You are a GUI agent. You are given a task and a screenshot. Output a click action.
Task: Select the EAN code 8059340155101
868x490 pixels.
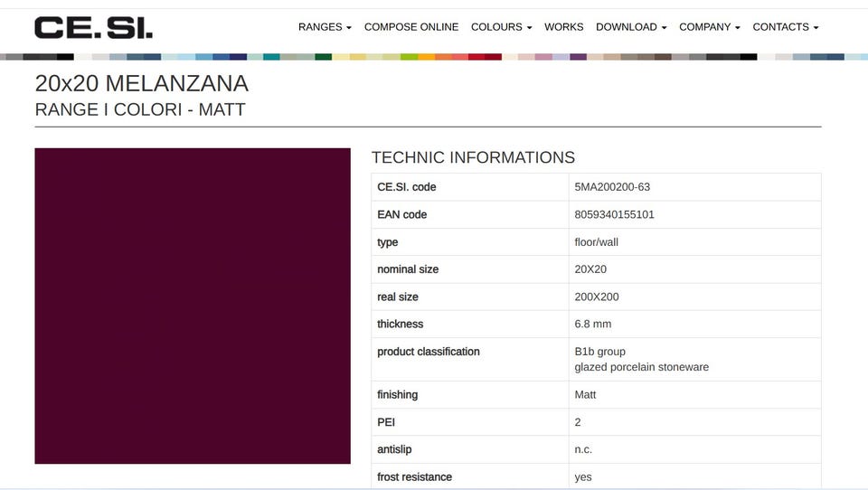(x=615, y=215)
